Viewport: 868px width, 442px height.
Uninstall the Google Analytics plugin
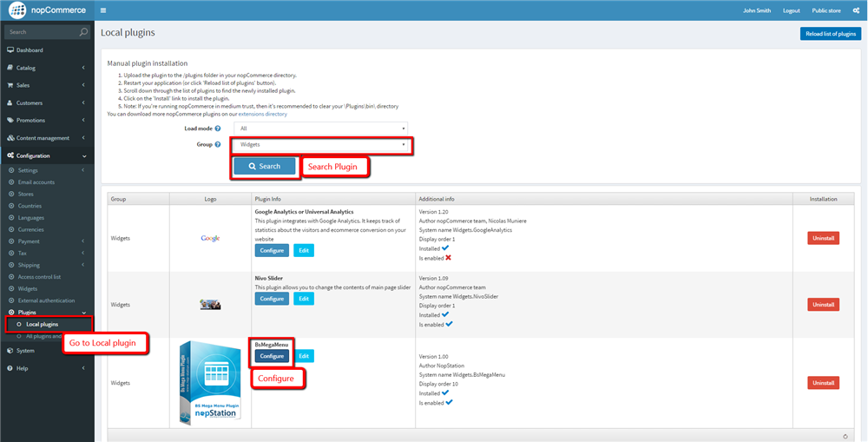823,238
